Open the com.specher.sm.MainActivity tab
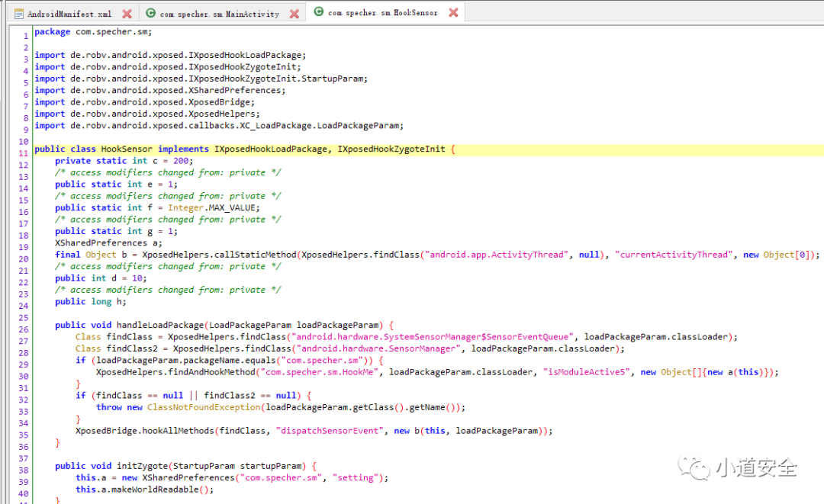824x504 pixels. pyautogui.click(x=219, y=14)
